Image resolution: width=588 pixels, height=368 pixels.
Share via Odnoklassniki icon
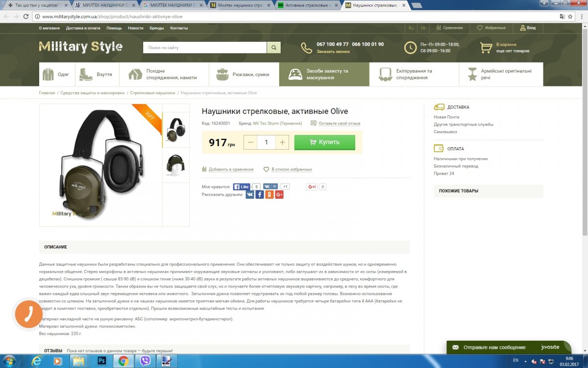(269, 195)
